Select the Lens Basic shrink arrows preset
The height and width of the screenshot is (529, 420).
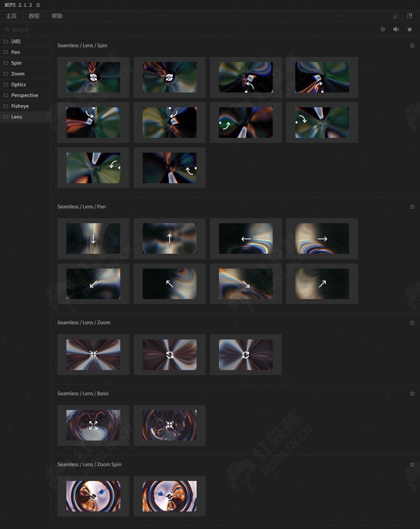click(170, 425)
